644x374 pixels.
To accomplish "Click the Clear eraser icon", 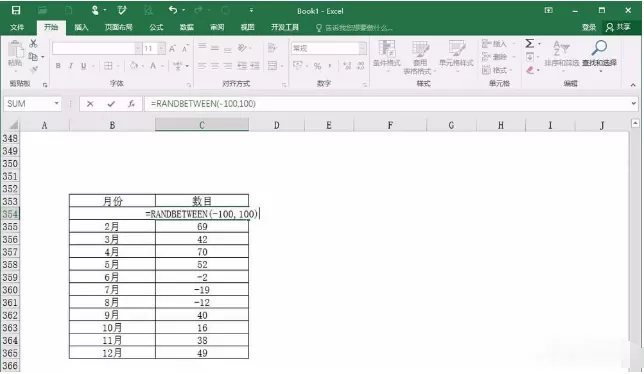I will 530,70.
